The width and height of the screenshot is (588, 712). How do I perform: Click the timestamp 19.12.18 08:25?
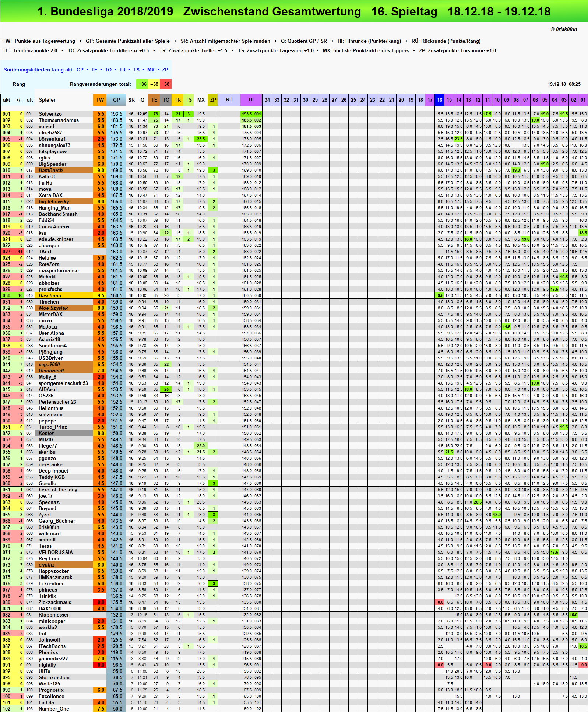564,84
